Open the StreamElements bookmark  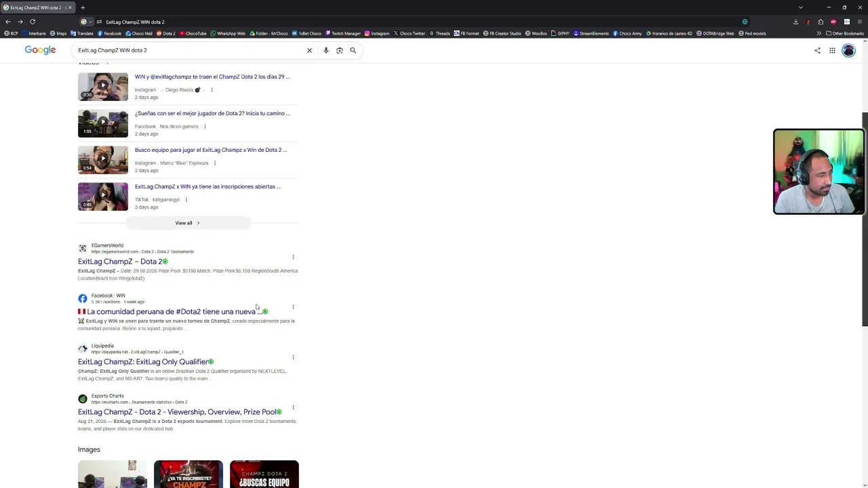tap(591, 33)
